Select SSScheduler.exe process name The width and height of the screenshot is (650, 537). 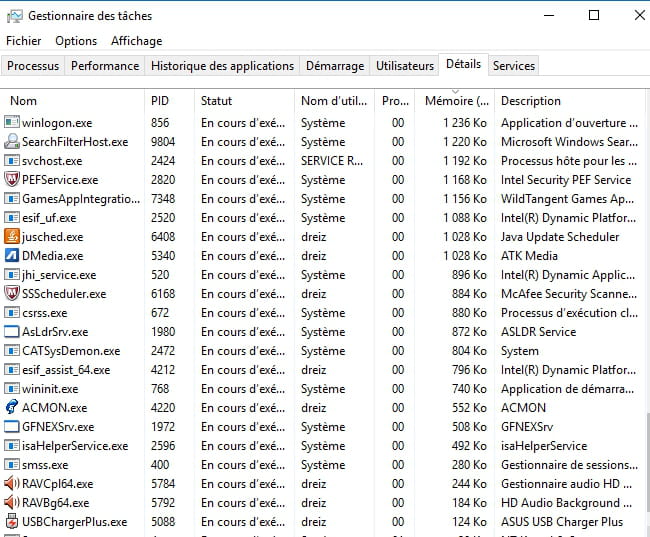click(64, 294)
